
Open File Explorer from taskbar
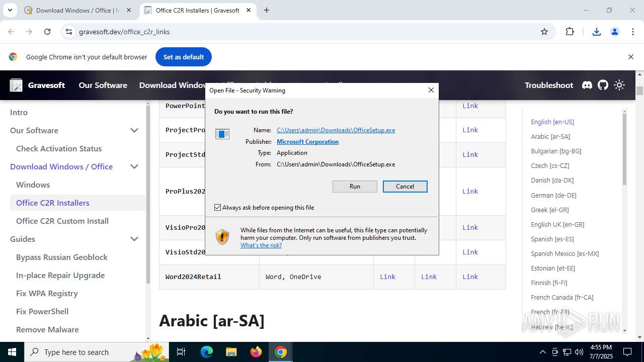point(231,352)
